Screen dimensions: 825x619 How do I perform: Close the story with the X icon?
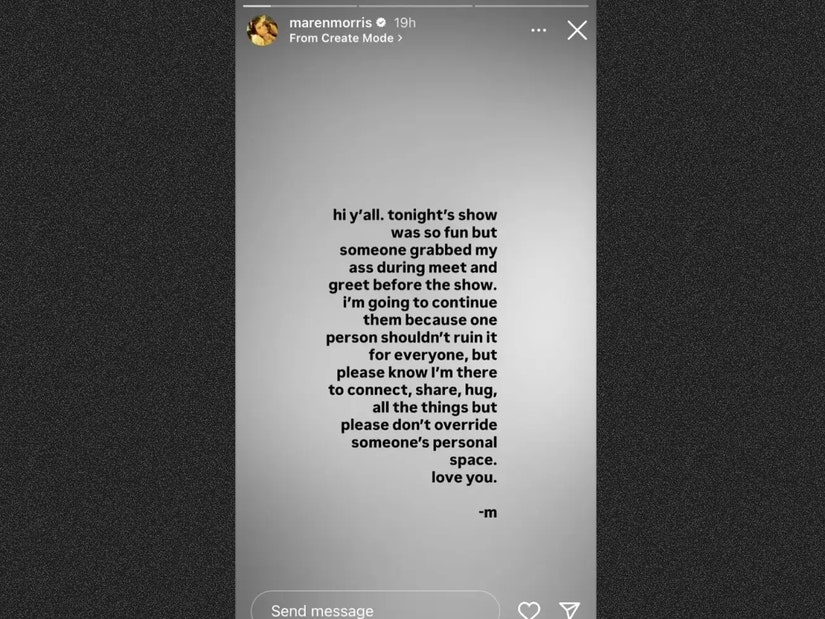point(577,31)
